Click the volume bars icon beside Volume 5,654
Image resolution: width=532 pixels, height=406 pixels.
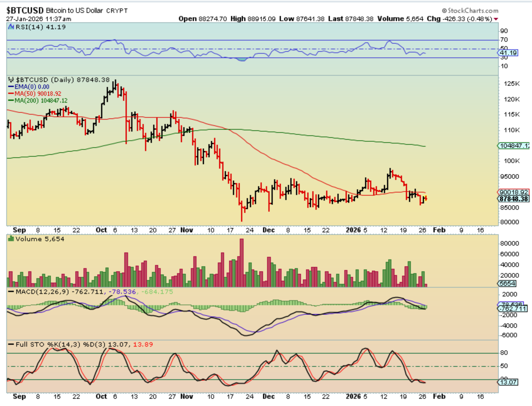(x=11, y=239)
